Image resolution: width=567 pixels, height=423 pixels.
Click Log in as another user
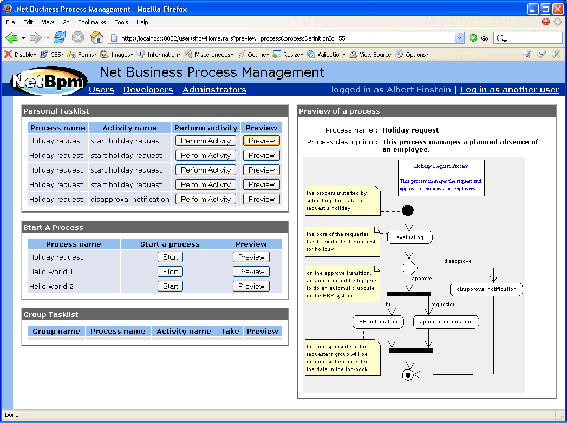(x=510, y=90)
